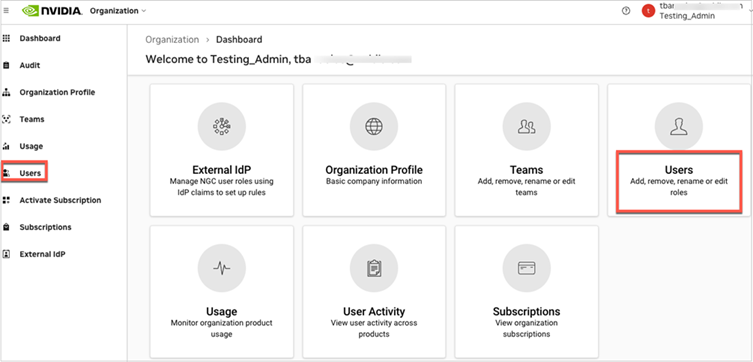Viewport: 753px width, 362px height.
Task: Open External IdP in the sidebar
Action: point(42,254)
